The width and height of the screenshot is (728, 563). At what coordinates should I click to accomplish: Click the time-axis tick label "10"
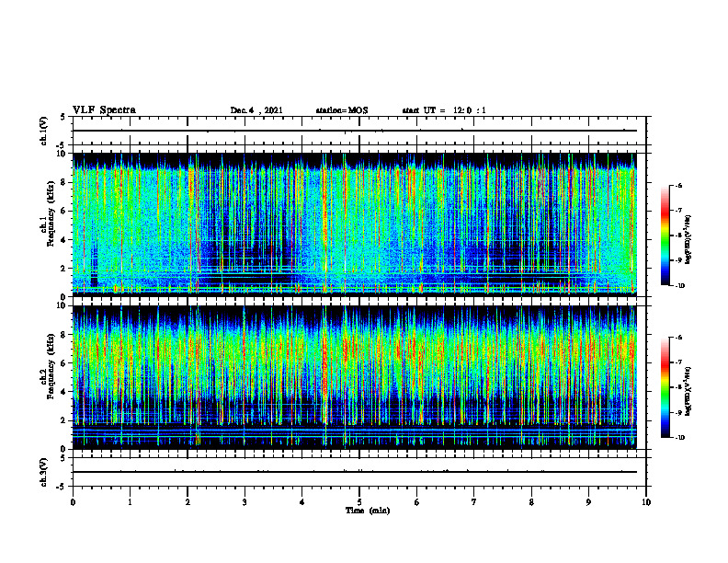coord(646,502)
